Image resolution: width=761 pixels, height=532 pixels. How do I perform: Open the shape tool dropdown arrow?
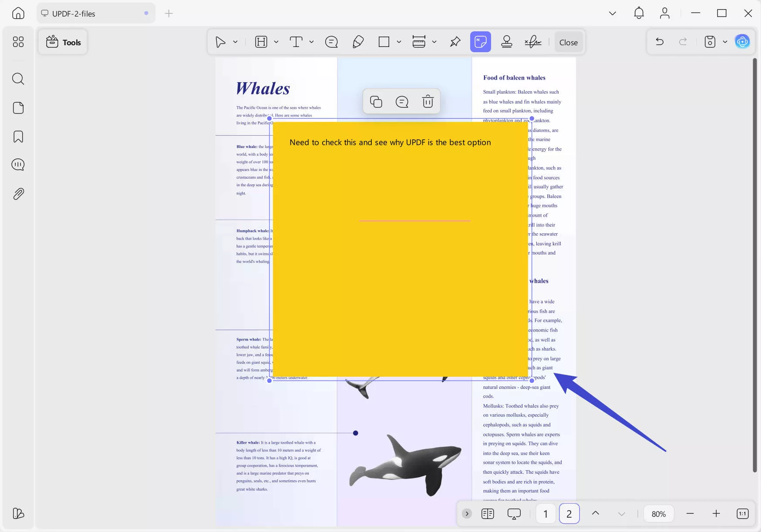399,42
